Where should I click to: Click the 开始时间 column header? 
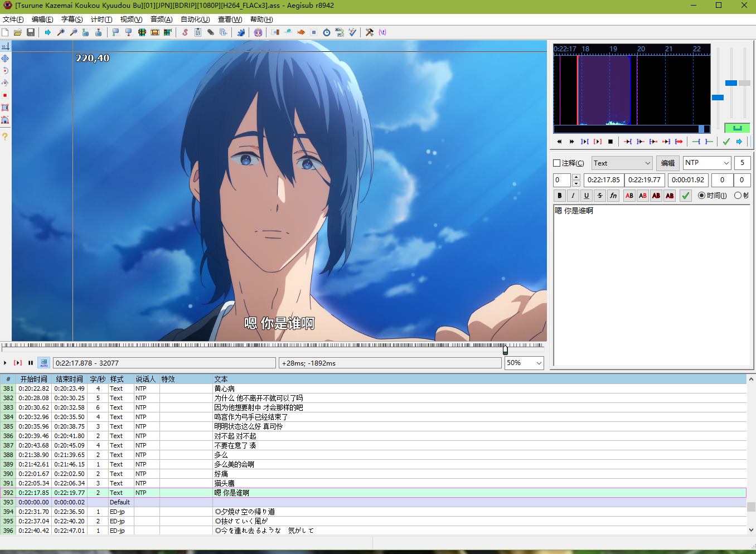point(34,379)
